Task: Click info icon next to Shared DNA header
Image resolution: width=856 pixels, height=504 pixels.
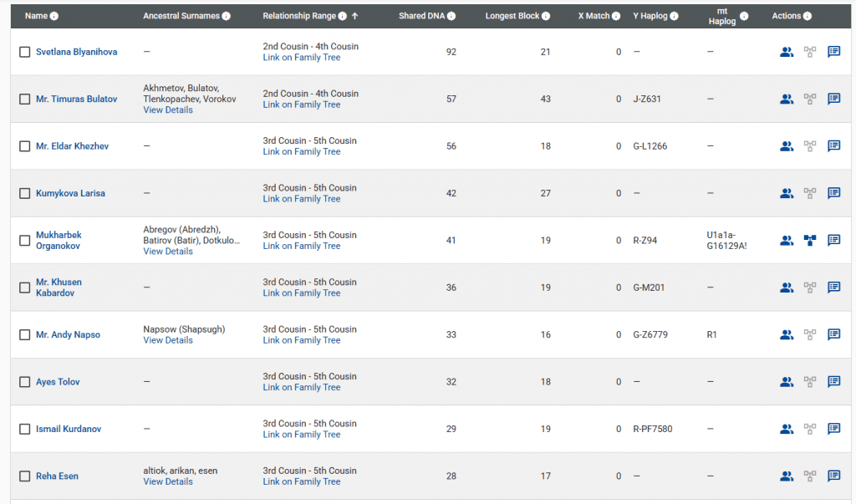Action: coord(451,16)
